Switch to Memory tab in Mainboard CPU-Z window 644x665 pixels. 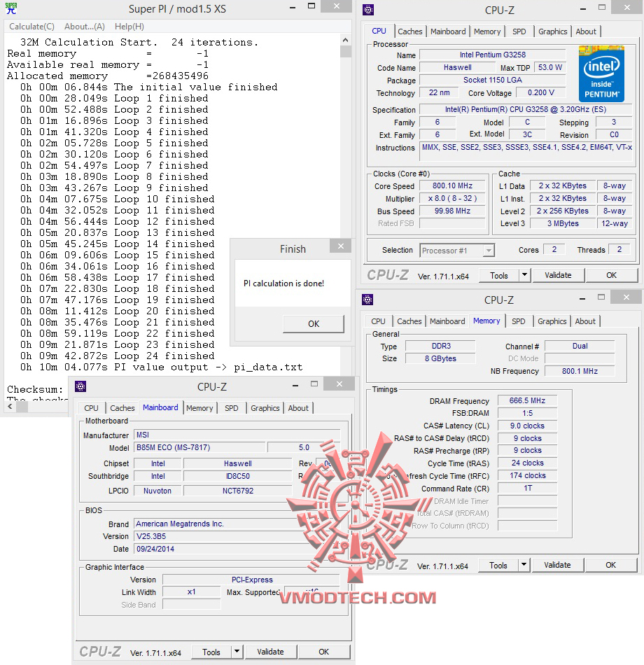[x=199, y=408]
